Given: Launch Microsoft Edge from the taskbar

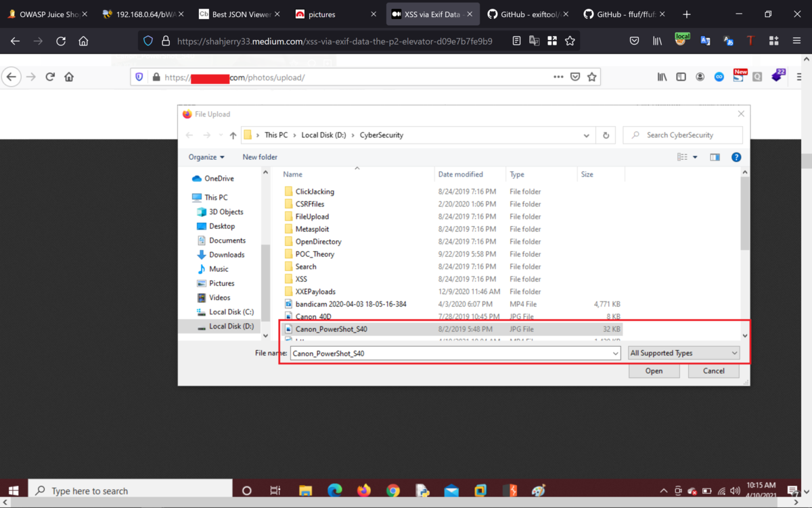Looking at the screenshot, I should click(334, 490).
